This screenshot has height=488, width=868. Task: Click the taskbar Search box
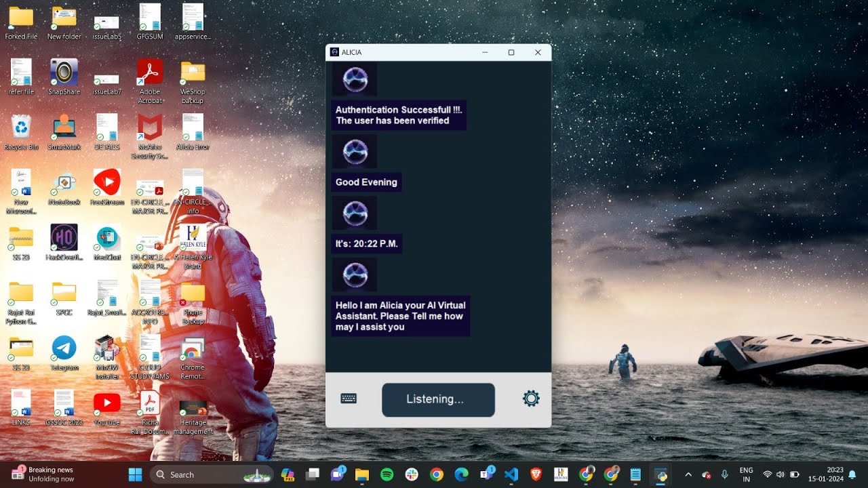(x=212, y=474)
